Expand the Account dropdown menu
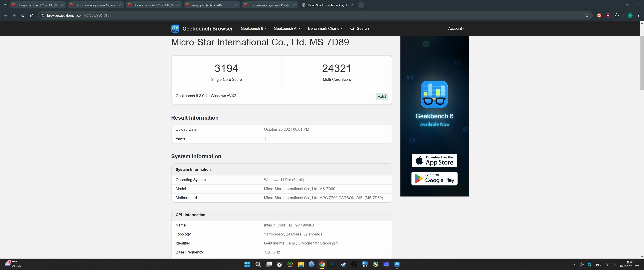Image resolution: width=644 pixels, height=270 pixels. 456,28
